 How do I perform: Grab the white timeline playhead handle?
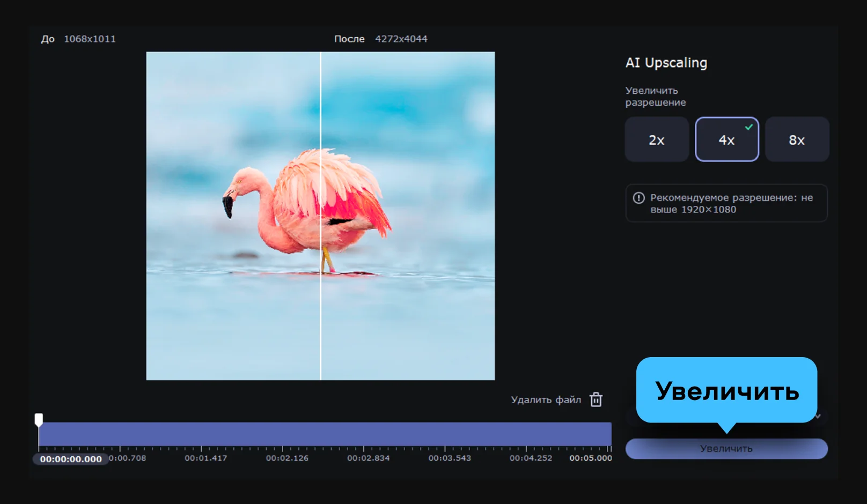pyautogui.click(x=39, y=419)
